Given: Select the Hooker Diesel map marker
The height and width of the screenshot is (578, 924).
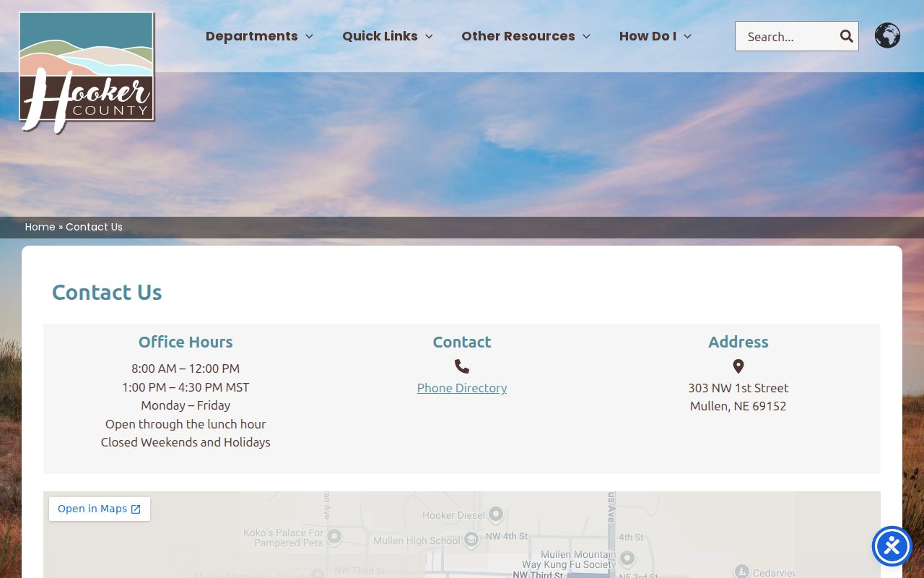Looking at the screenshot, I should pyautogui.click(x=496, y=514).
